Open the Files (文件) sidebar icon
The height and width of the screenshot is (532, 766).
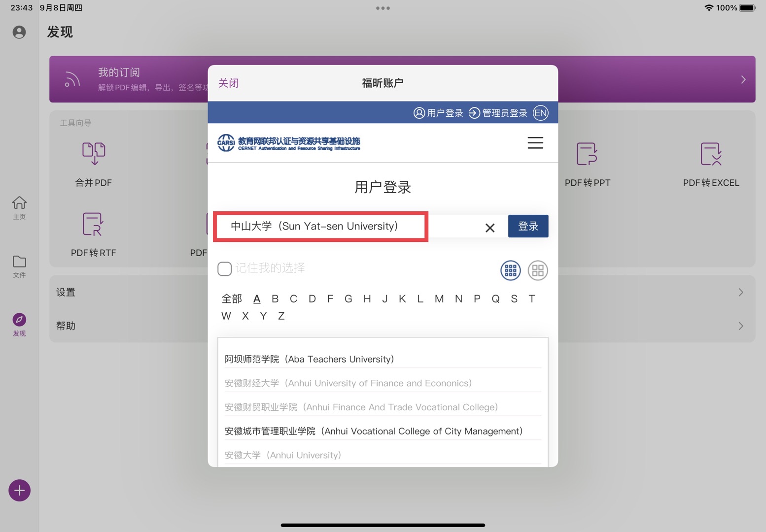pos(19,266)
